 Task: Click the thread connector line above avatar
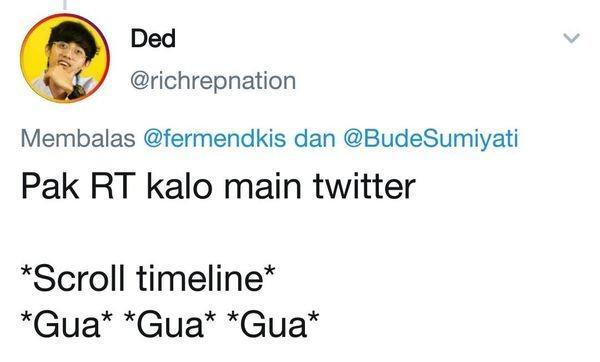click(65, 5)
